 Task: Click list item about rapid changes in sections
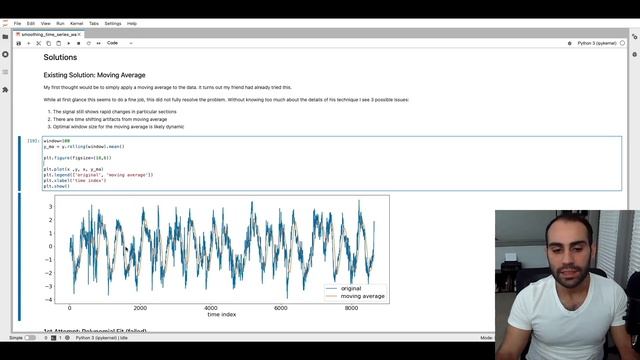click(115, 111)
